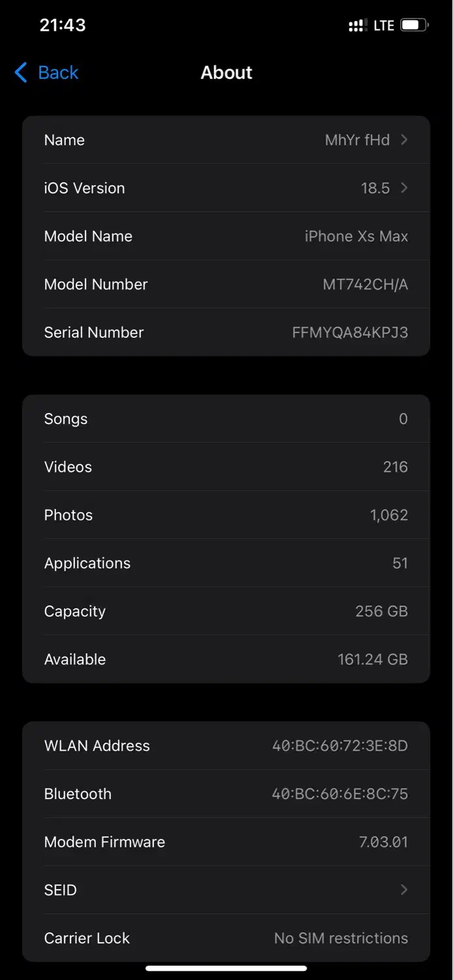Expand the SEID row chevron
This screenshot has height=980, width=453.
point(404,890)
